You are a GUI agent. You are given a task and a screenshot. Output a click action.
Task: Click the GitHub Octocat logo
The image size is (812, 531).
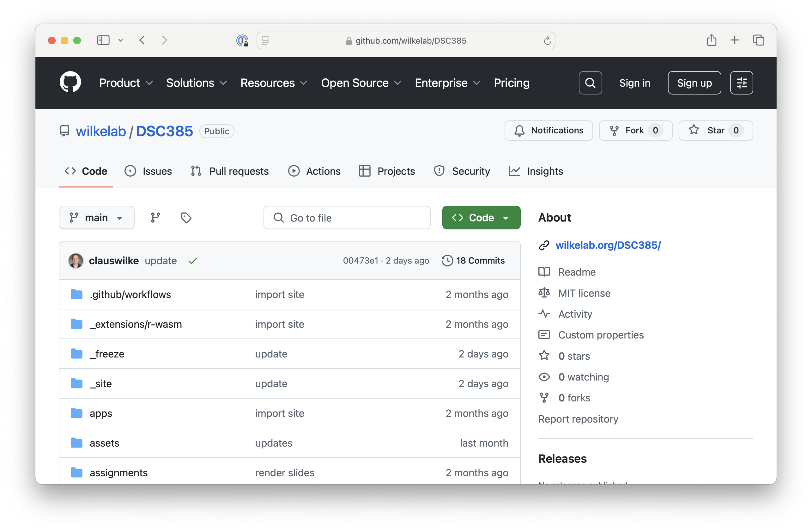point(70,82)
